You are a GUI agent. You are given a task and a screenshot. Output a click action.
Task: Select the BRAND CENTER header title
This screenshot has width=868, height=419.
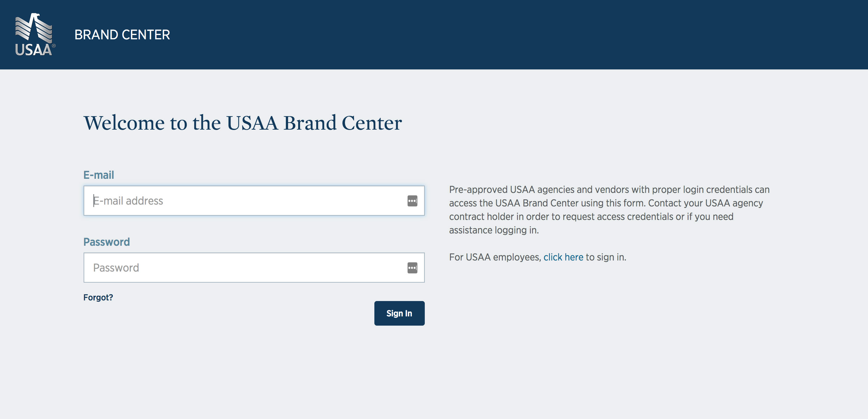pos(122,35)
